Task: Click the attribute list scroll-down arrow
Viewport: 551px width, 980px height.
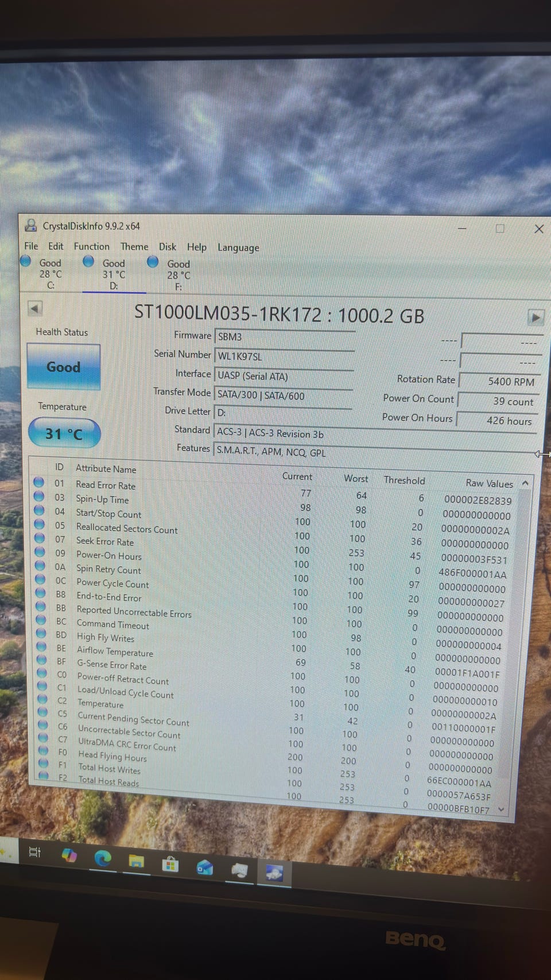Action: tap(501, 809)
